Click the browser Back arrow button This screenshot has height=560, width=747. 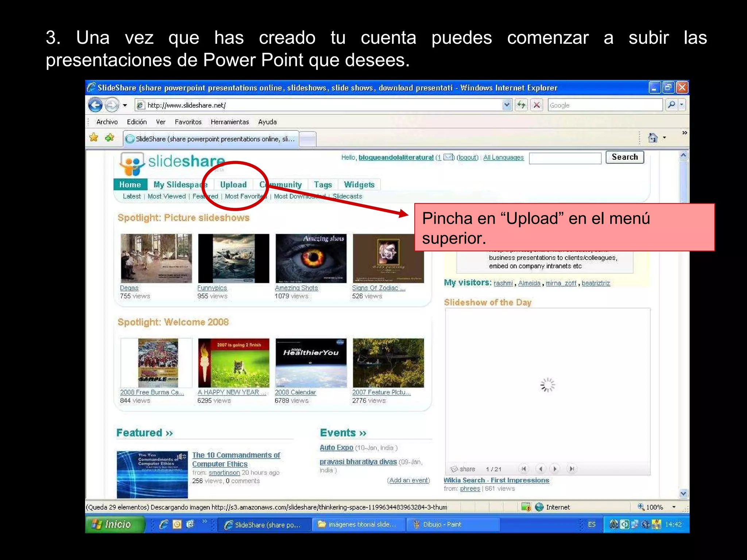coord(95,105)
